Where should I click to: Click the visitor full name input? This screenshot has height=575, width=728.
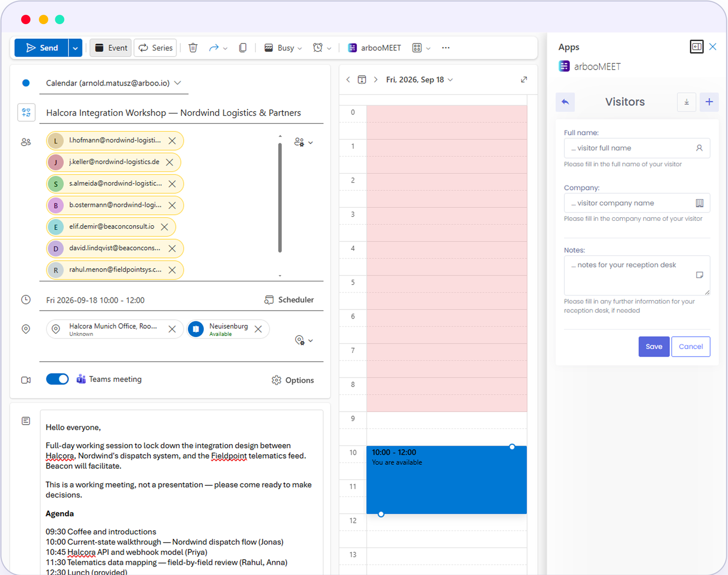[637, 148]
